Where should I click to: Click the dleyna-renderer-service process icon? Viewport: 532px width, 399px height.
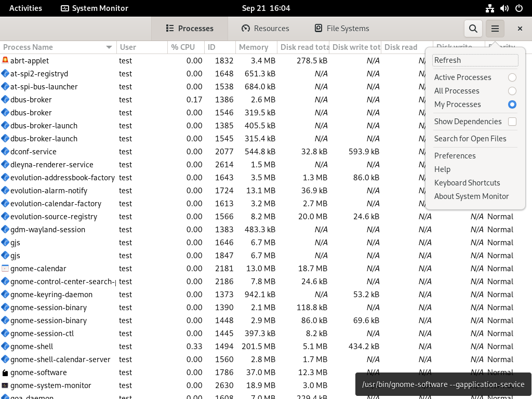(5, 165)
